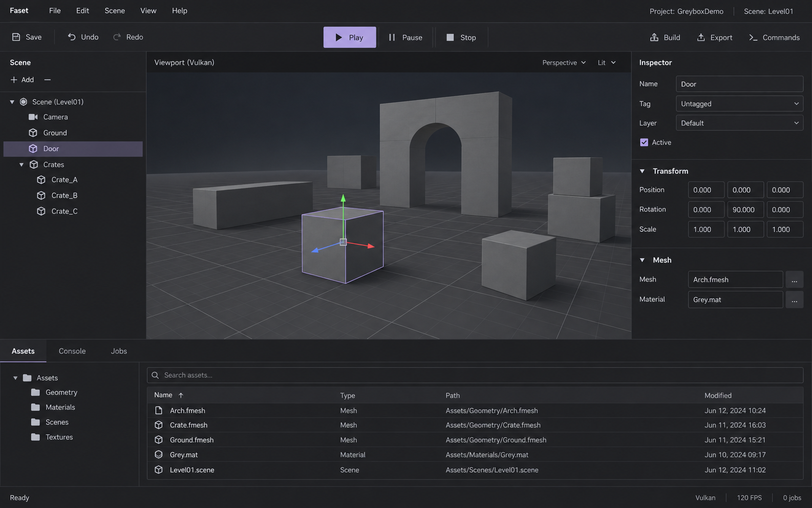Click the Undo arrow icon
The height and width of the screenshot is (508, 812).
point(72,37)
